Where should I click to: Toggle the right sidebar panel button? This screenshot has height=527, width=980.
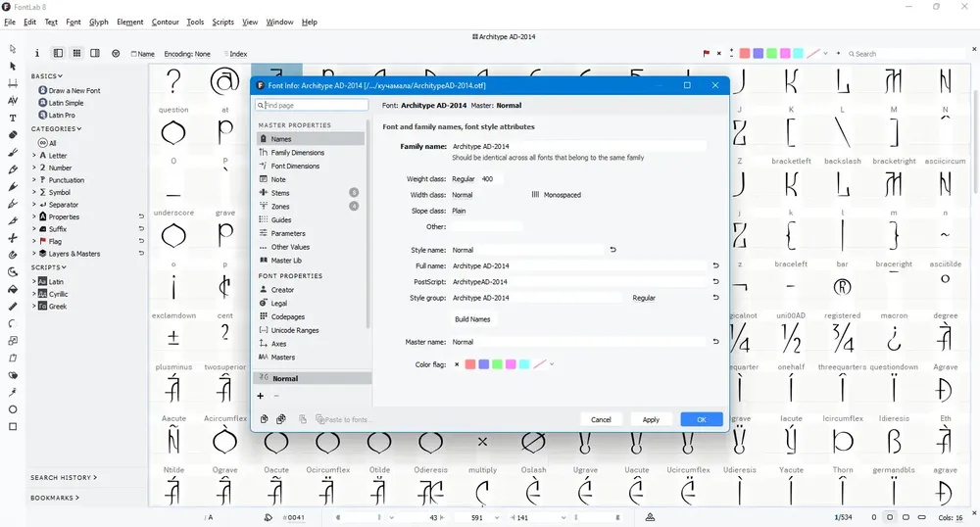tap(95, 54)
